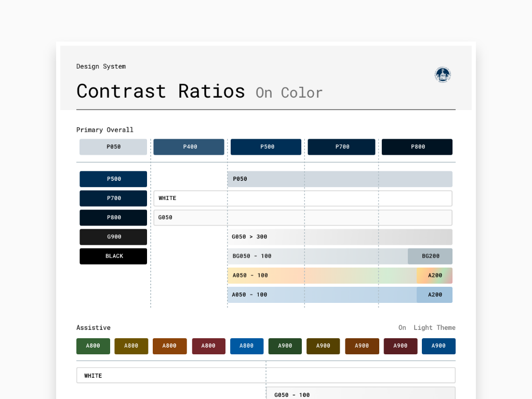The width and height of the screenshot is (532, 399).
Task: Choose the BLACK swatch
Action: pyautogui.click(x=113, y=256)
